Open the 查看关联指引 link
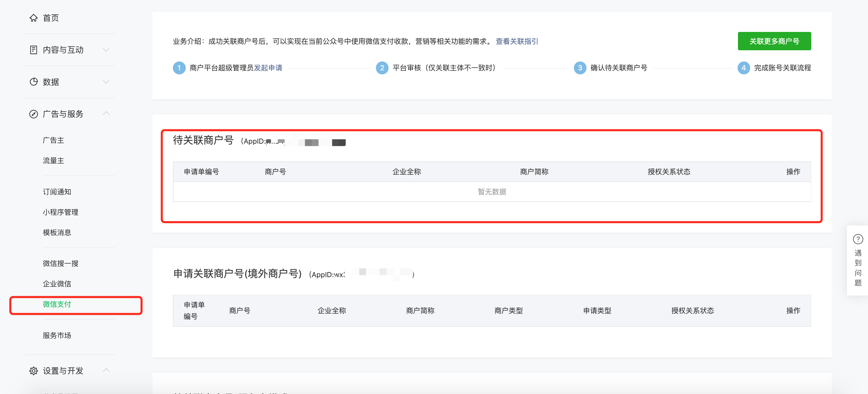The width and height of the screenshot is (868, 394). click(x=517, y=41)
